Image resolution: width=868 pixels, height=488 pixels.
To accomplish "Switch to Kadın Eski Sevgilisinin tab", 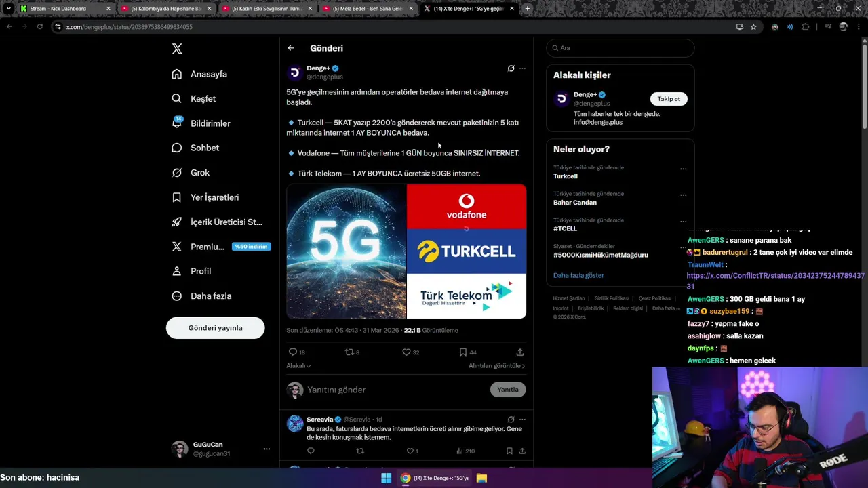I will point(267,9).
